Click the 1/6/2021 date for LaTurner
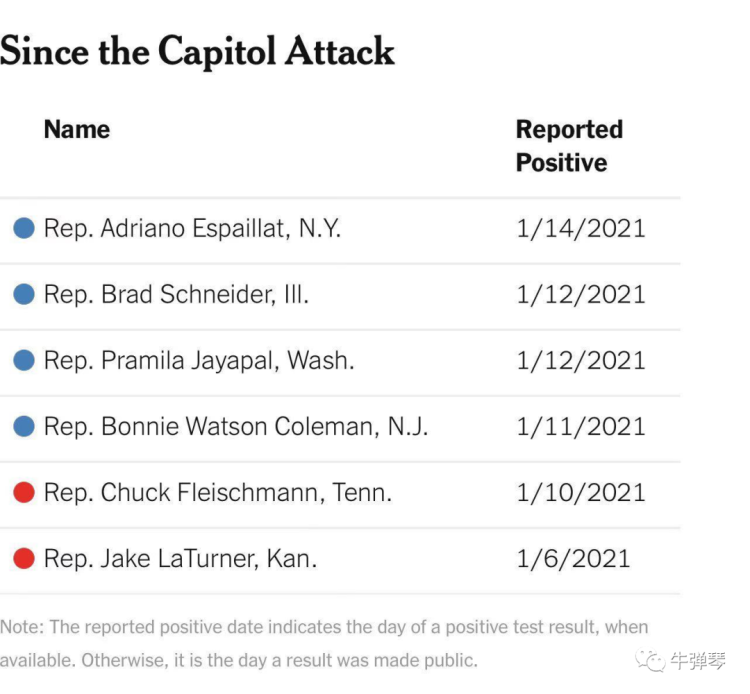Viewport: 750px width, 694px height. tap(573, 558)
